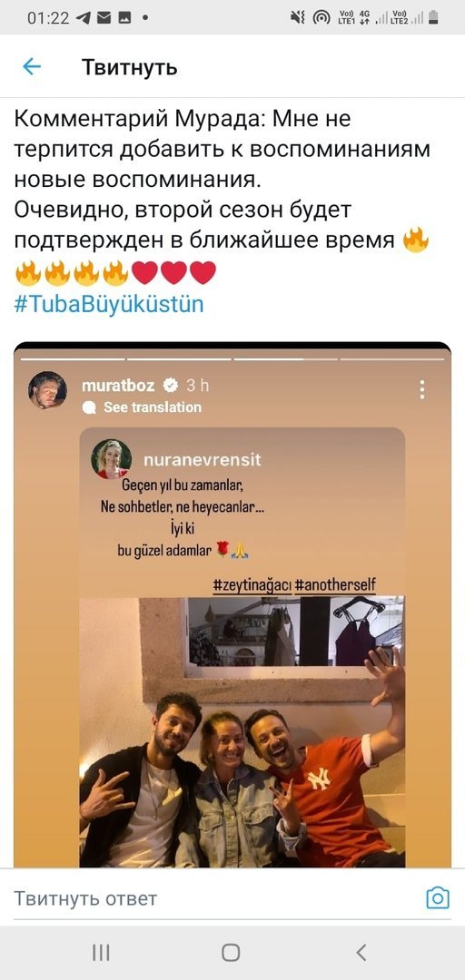Focus the Твитнуть ответ reply field

coord(213,898)
